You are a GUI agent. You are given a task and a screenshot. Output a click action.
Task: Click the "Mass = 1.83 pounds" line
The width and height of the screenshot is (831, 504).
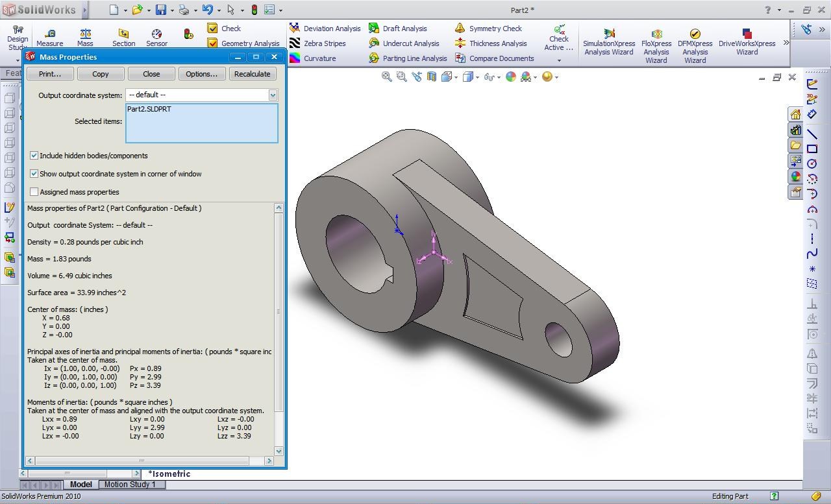click(x=59, y=259)
